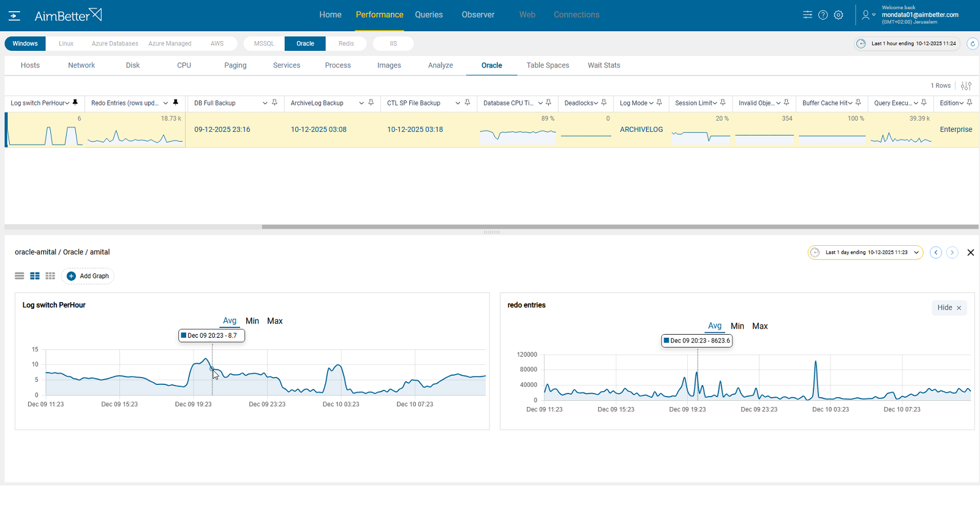This screenshot has width=980, height=521.
Task: Select Max on Log switch PerHour graph
Action: [274, 321]
